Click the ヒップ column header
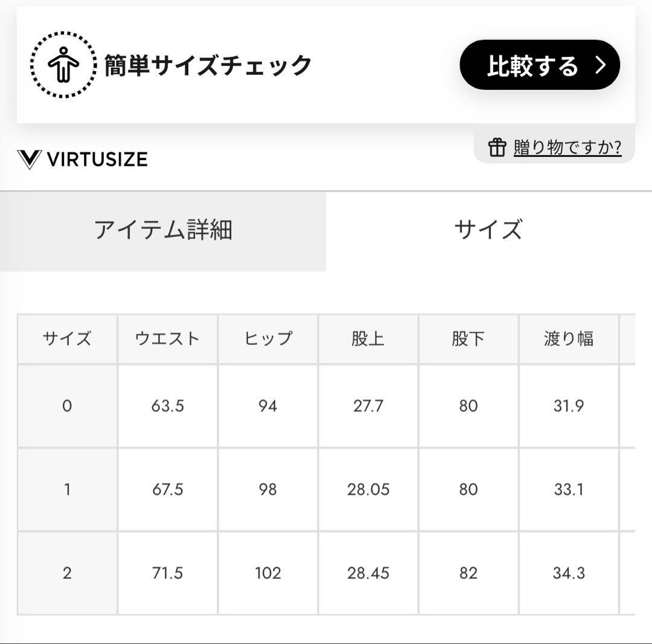Viewport: 652px width, 644px height. pyautogui.click(x=267, y=338)
